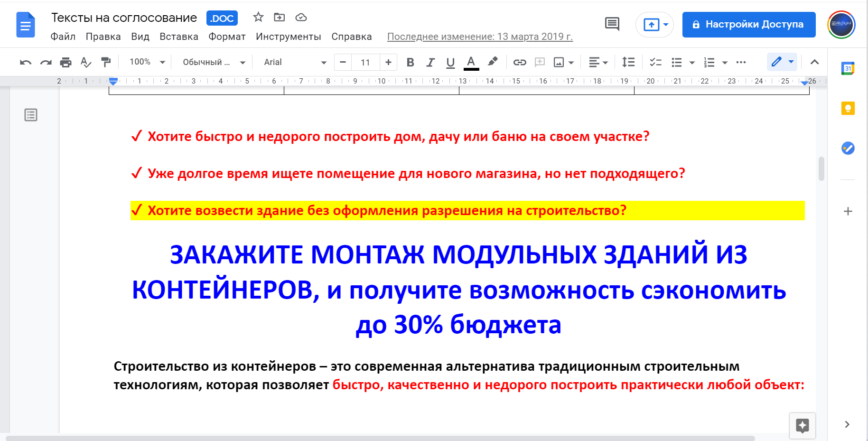Click the Undo arrow icon
The height and width of the screenshot is (441, 868).
pyautogui.click(x=26, y=62)
